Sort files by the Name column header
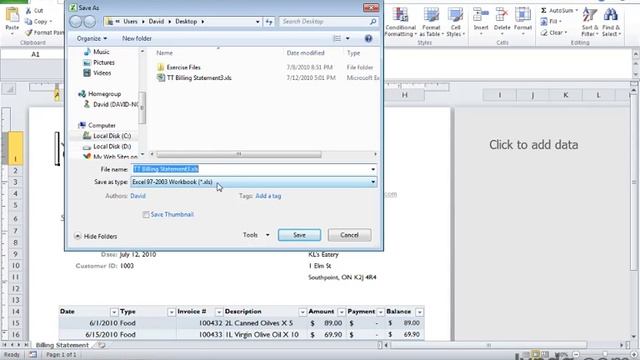 point(164,53)
